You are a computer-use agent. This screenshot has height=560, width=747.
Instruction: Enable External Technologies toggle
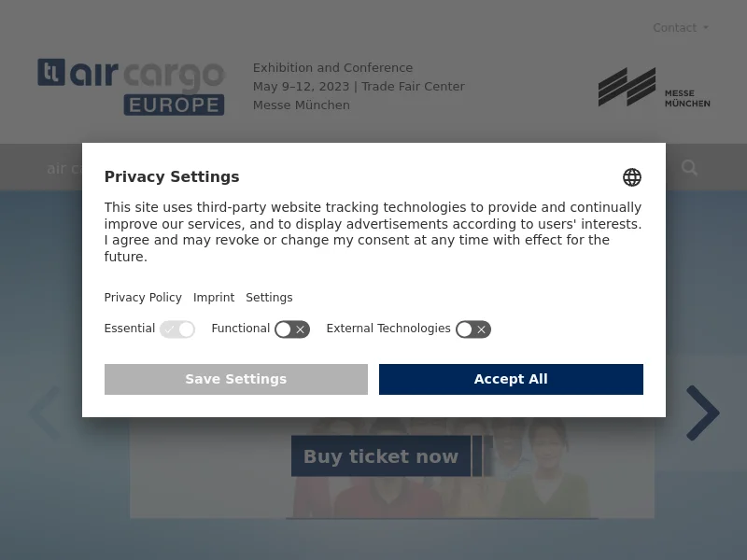point(473,329)
